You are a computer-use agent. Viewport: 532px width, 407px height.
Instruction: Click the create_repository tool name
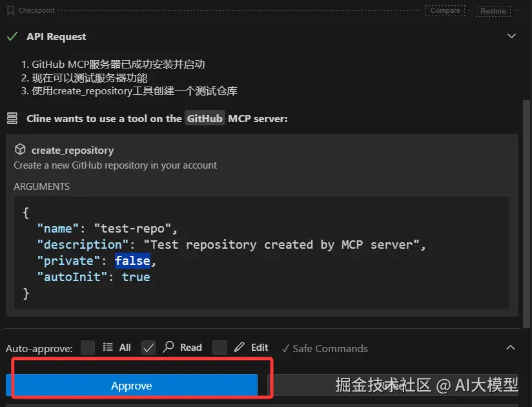pos(72,151)
